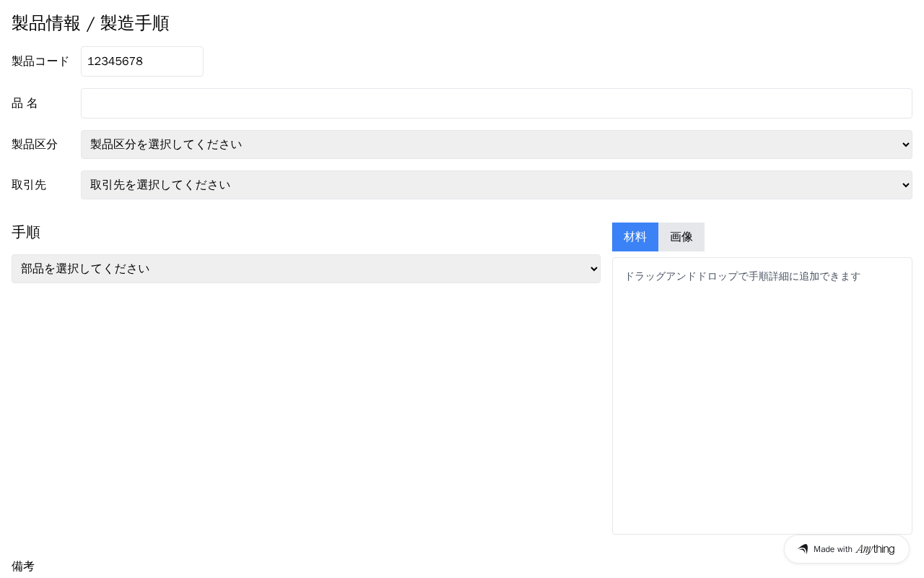Click the 備考 label
The height and width of the screenshot is (578, 924).
pos(23,566)
